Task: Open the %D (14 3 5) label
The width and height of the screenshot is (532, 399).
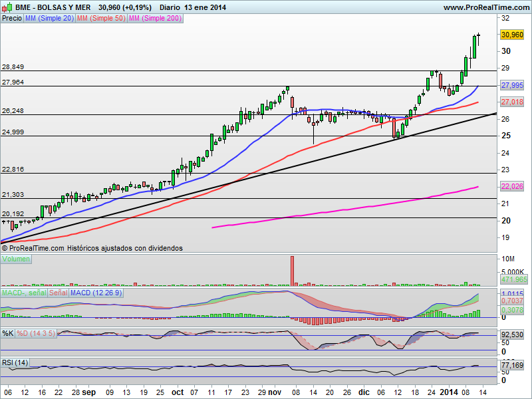Action: pos(36,333)
